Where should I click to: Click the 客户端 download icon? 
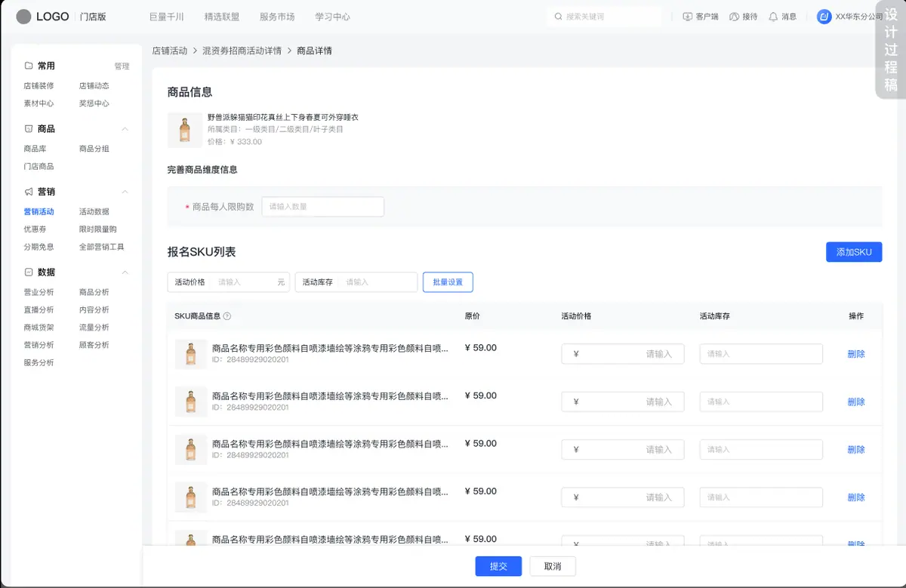[687, 17]
